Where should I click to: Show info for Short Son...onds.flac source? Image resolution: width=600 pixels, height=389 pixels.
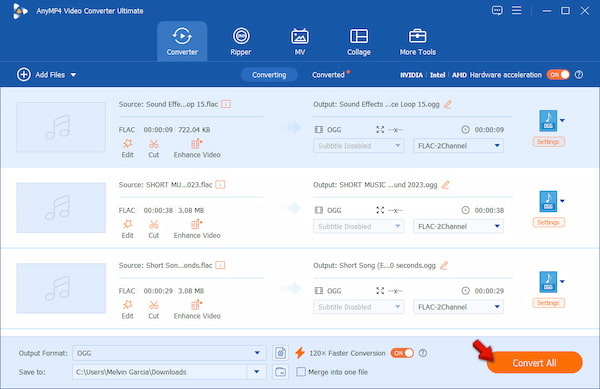[220, 265]
